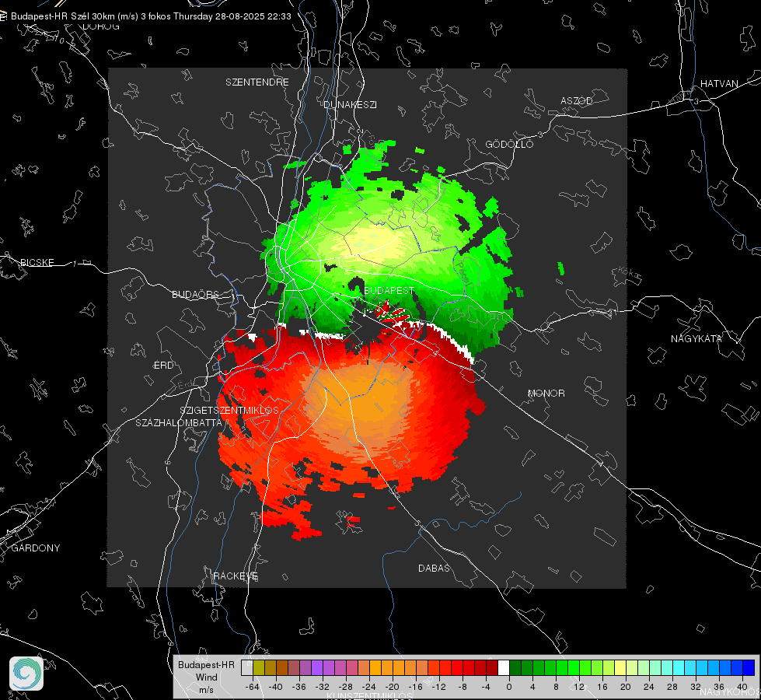This screenshot has width=761, height=700.
Task: Click the 28 value under the legend
Action: [672, 687]
